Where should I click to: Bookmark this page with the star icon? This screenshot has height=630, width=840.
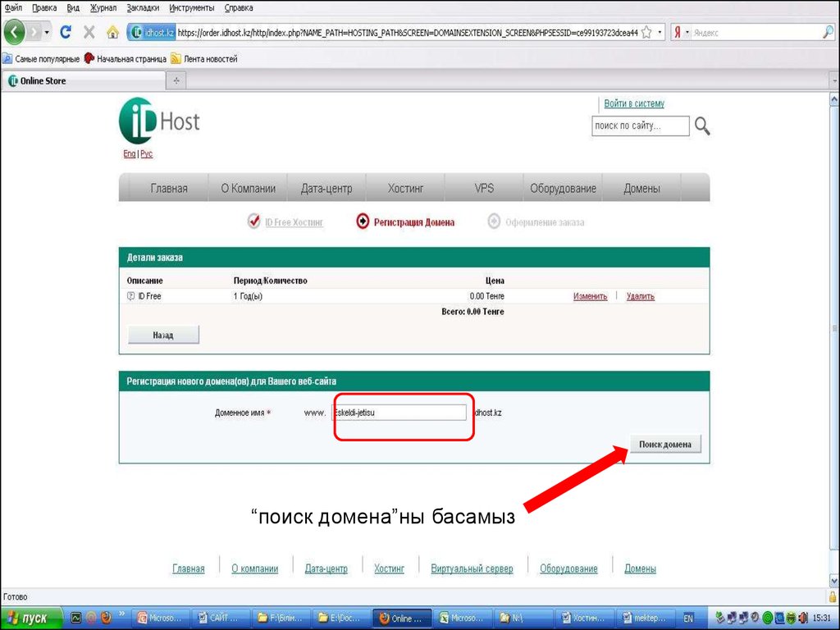tap(646, 33)
